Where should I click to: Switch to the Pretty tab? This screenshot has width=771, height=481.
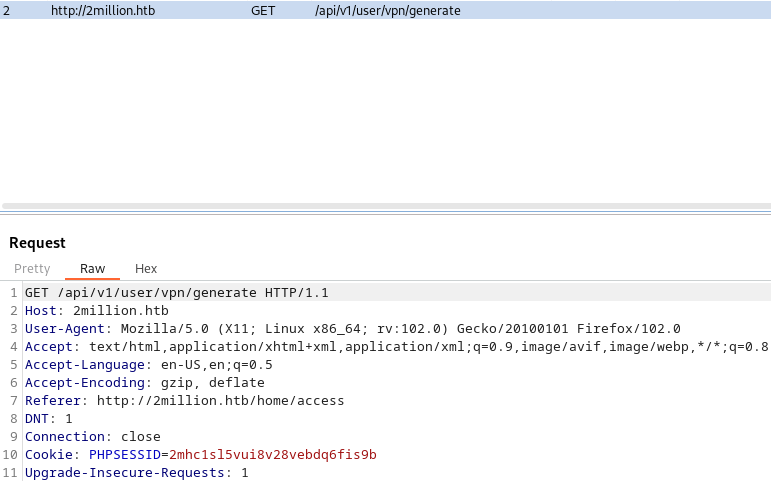[32, 269]
